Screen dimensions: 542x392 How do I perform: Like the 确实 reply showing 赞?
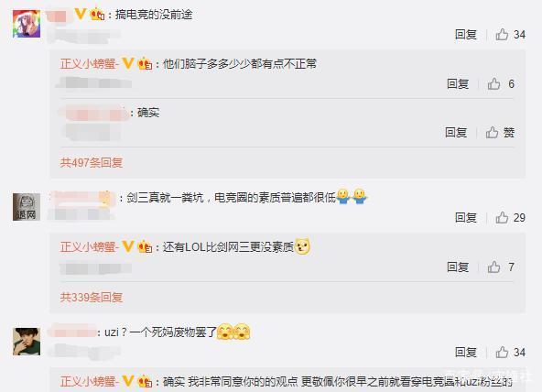click(x=493, y=133)
